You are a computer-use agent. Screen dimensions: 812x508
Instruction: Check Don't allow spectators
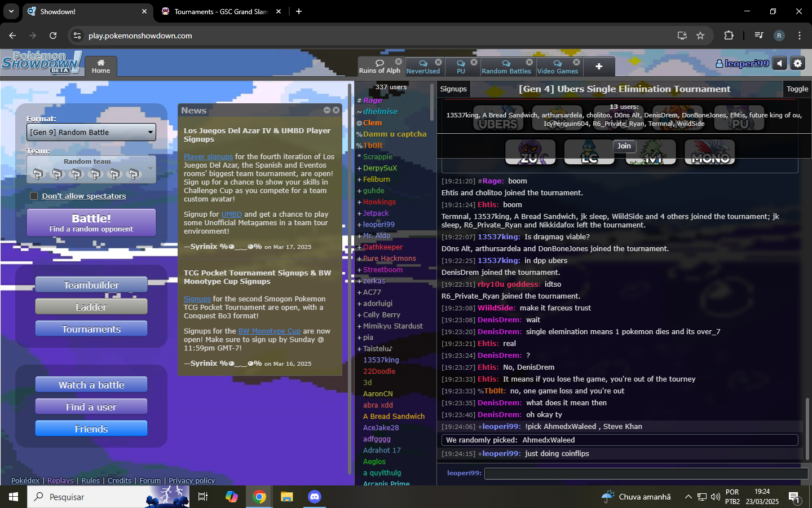pyautogui.click(x=34, y=196)
